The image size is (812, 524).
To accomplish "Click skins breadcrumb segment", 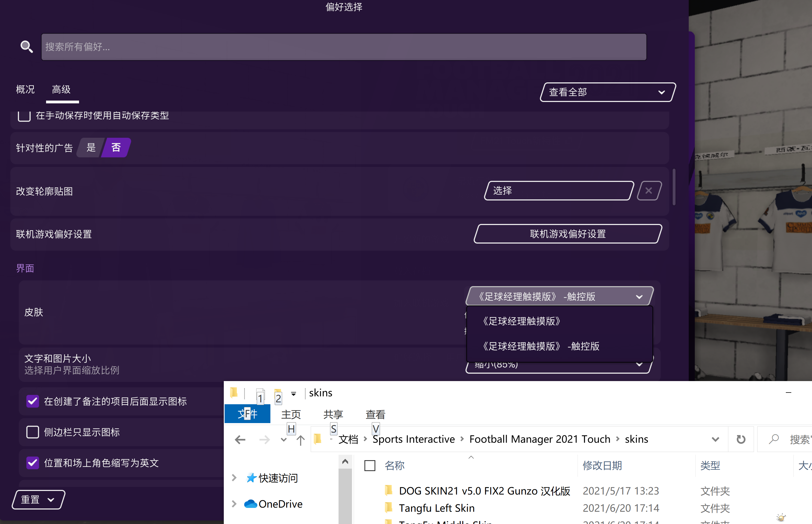I will click(x=636, y=439).
